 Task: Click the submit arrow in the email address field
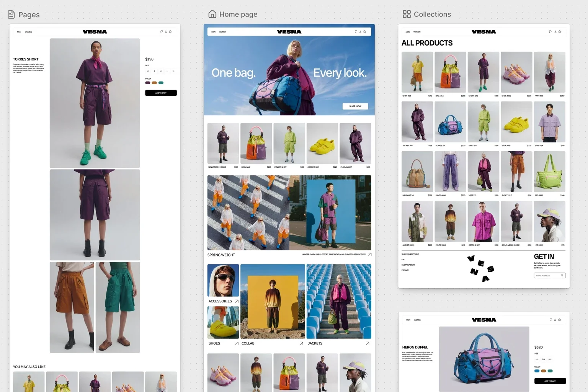pos(562,276)
